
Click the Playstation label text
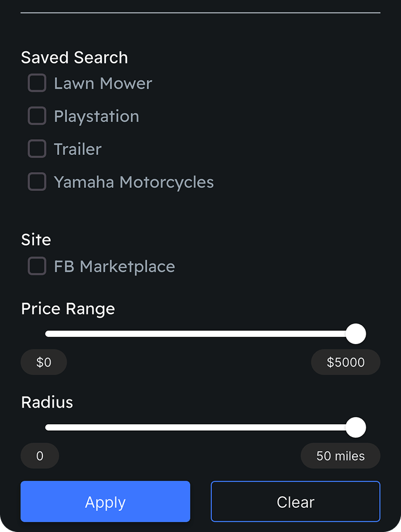tap(97, 117)
